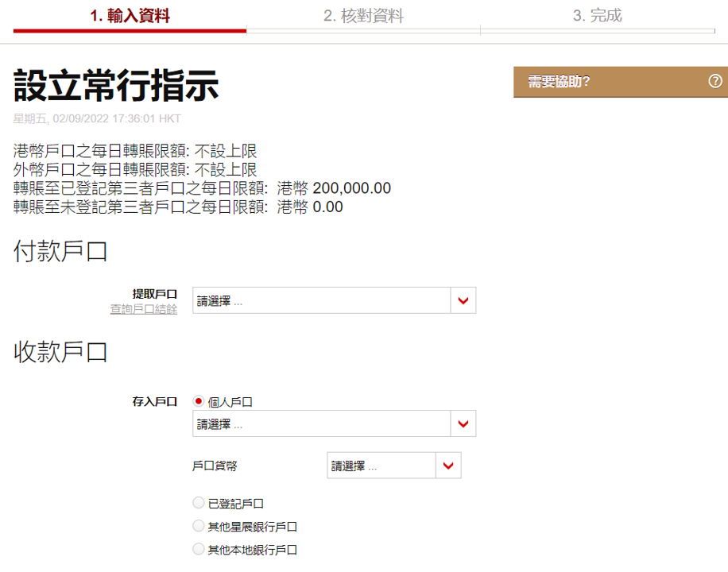Switch to step 2. 核對資料

[363, 16]
